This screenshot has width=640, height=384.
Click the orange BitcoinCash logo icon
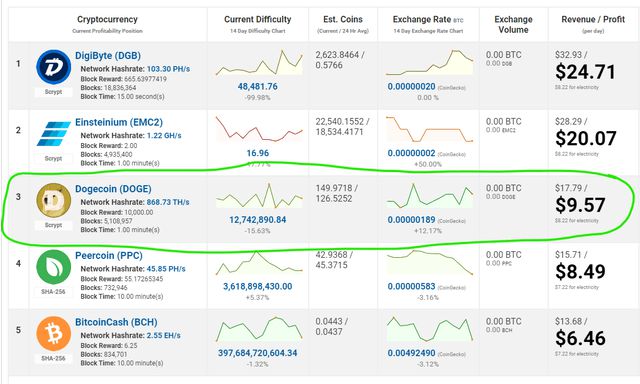pyautogui.click(x=53, y=333)
